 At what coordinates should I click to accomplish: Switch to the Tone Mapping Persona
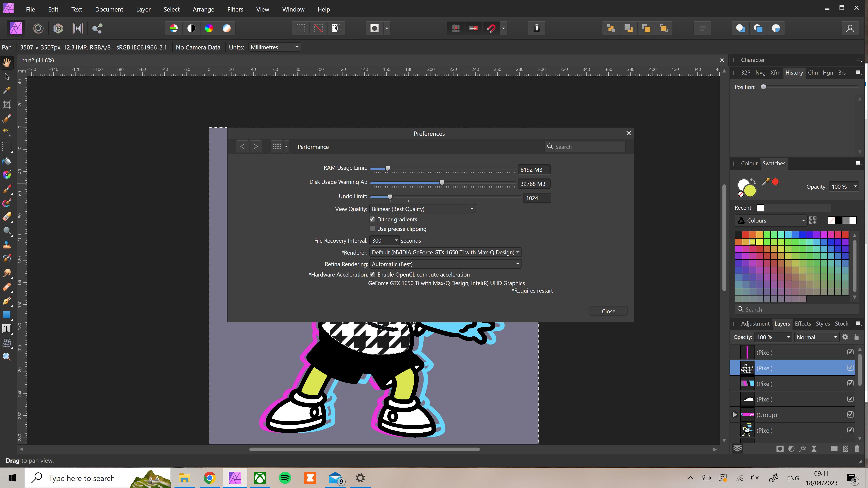pos(78,28)
